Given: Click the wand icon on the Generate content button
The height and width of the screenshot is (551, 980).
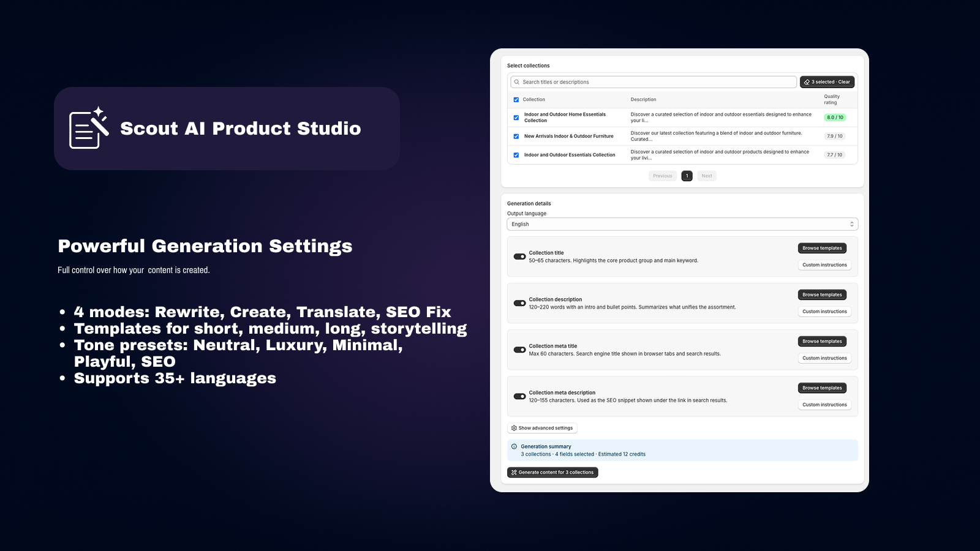Looking at the screenshot, I should click(513, 472).
